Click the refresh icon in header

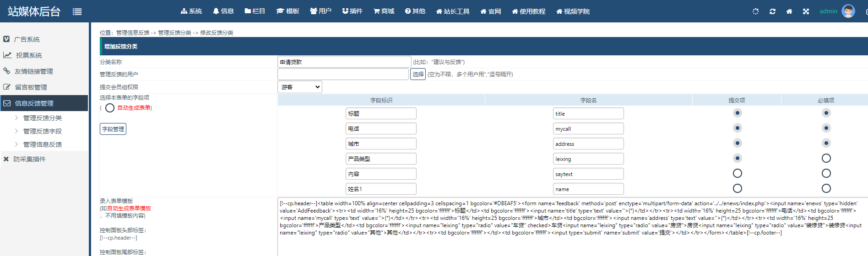(x=772, y=11)
